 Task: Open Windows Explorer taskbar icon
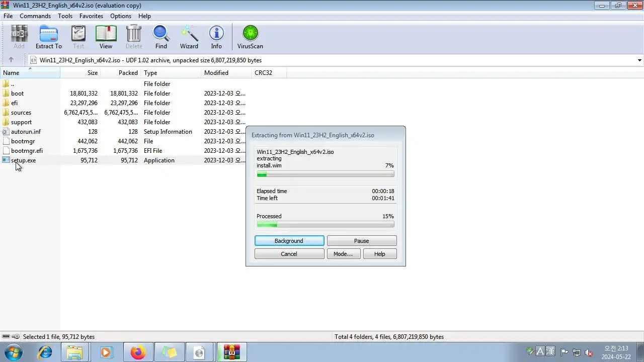pyautogui.click(x=74, y=352)
